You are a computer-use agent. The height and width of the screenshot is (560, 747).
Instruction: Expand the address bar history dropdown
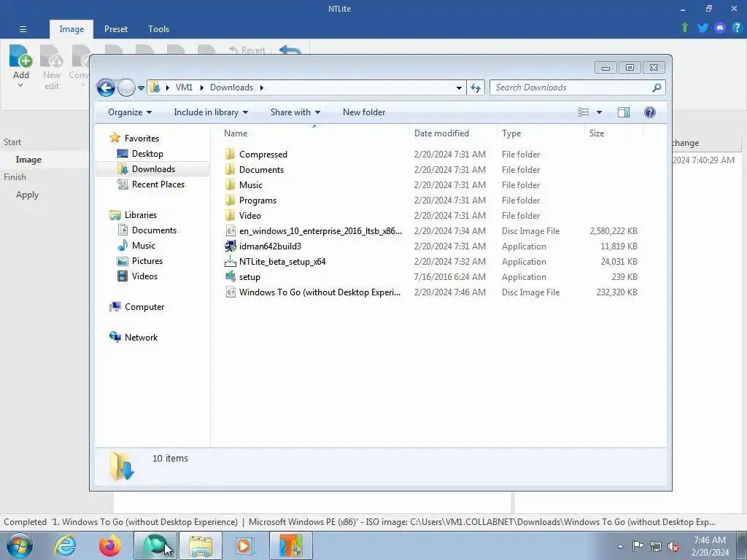pos(459,87)
